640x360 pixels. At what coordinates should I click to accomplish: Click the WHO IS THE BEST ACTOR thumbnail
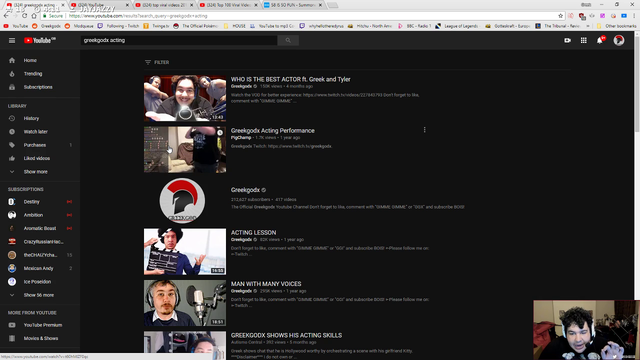coord(185,98)
